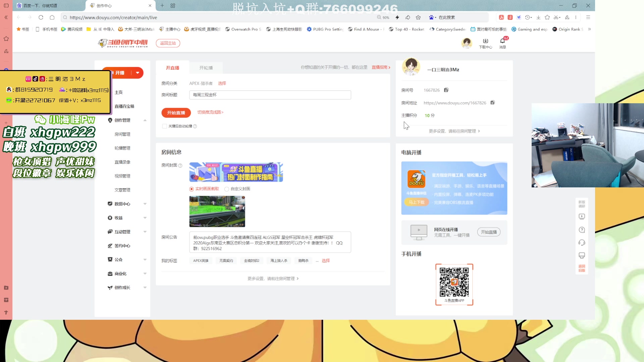This screenshot has height=362, width=644.
Task: Open the question mark help in float bar
Action: tap(582, 230)
